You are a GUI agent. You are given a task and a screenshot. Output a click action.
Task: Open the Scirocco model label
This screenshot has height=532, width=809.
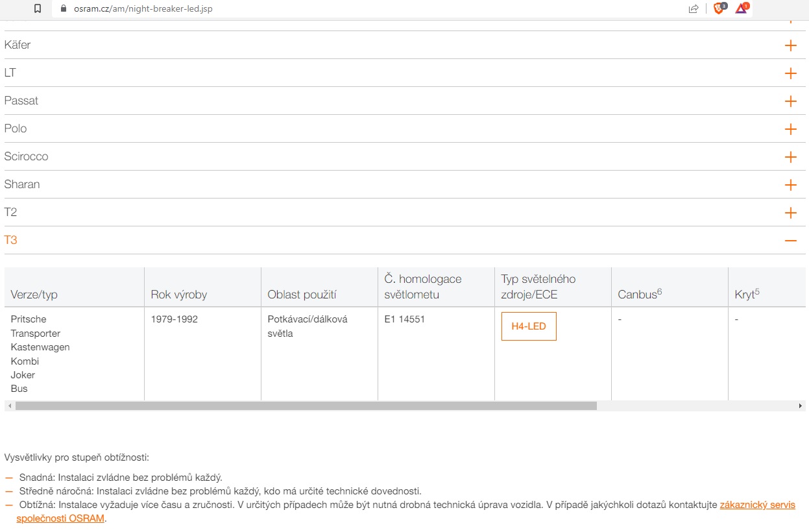pos(26,156)
